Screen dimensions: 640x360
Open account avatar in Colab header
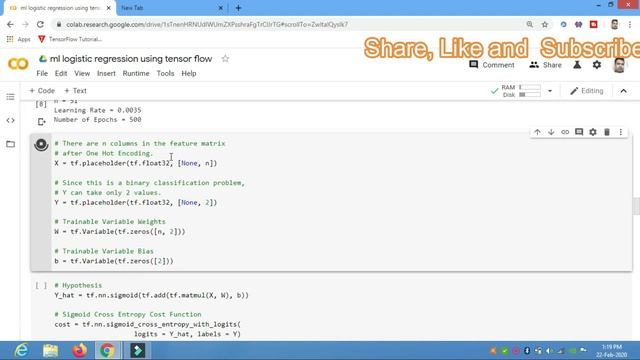coord(619,65)
